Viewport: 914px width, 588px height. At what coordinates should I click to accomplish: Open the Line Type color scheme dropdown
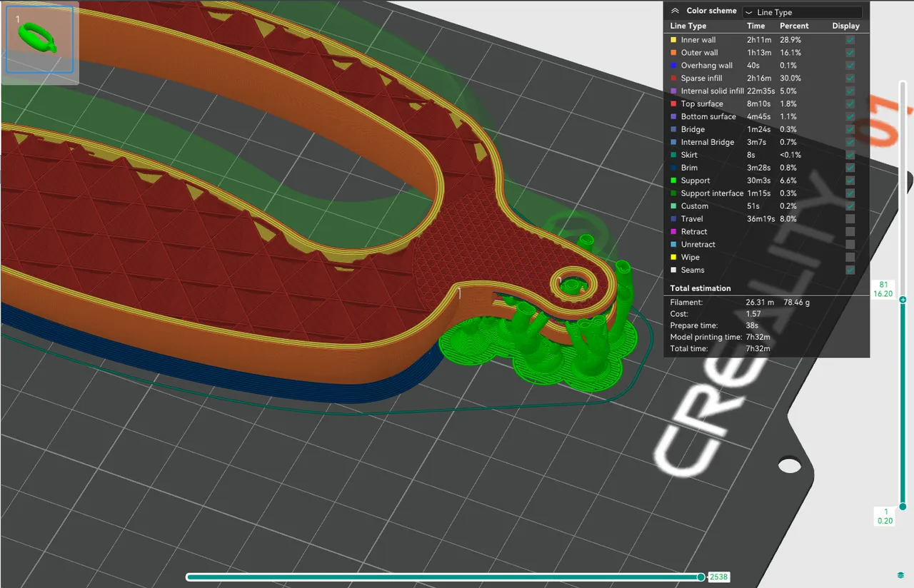tap(802, 11)
